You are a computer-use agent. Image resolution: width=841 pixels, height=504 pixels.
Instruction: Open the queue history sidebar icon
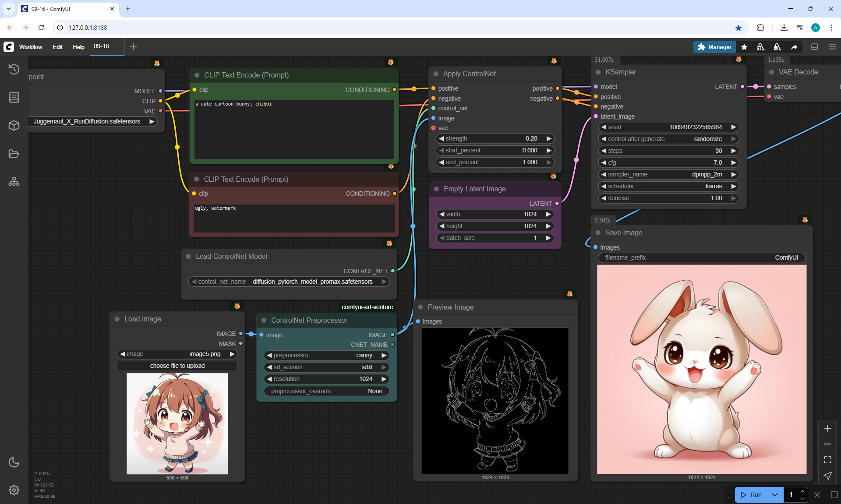(14, 69)
